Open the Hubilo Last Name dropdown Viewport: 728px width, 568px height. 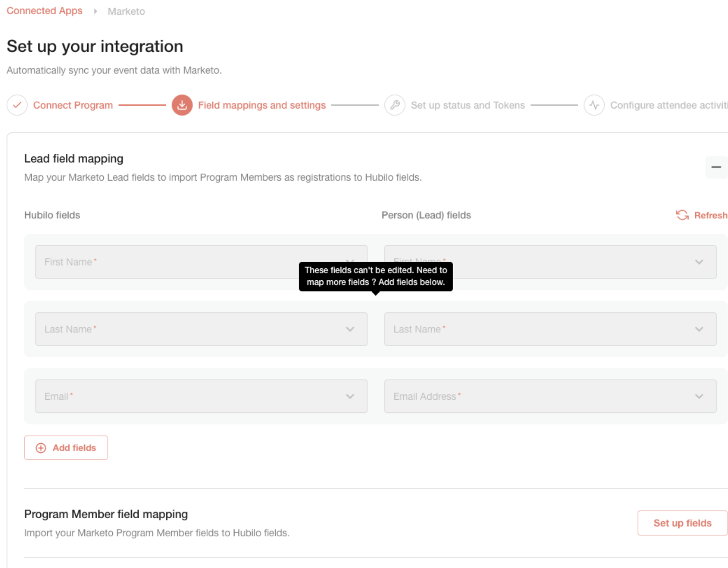[201, 329]
